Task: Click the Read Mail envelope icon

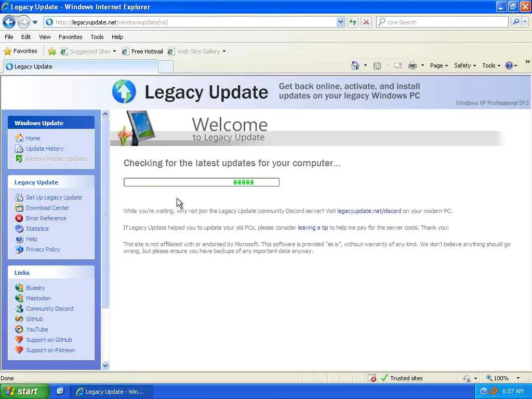Action: pos(398,65)
